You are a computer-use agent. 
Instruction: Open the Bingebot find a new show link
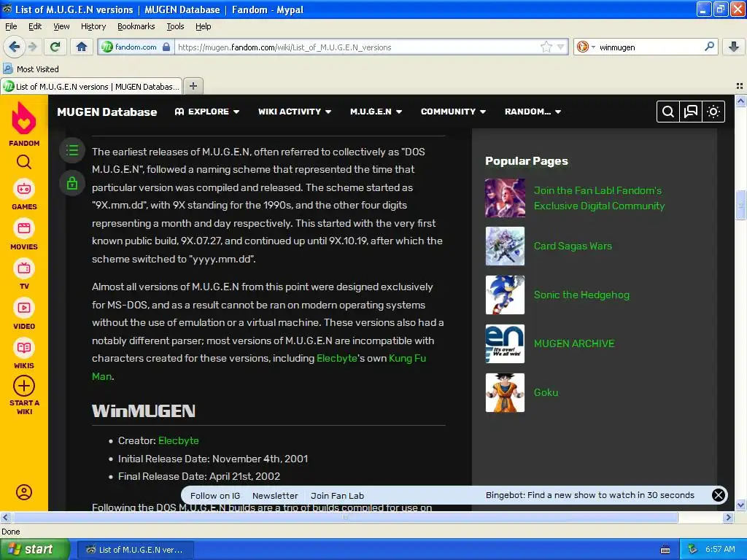(x=589, y=495)
